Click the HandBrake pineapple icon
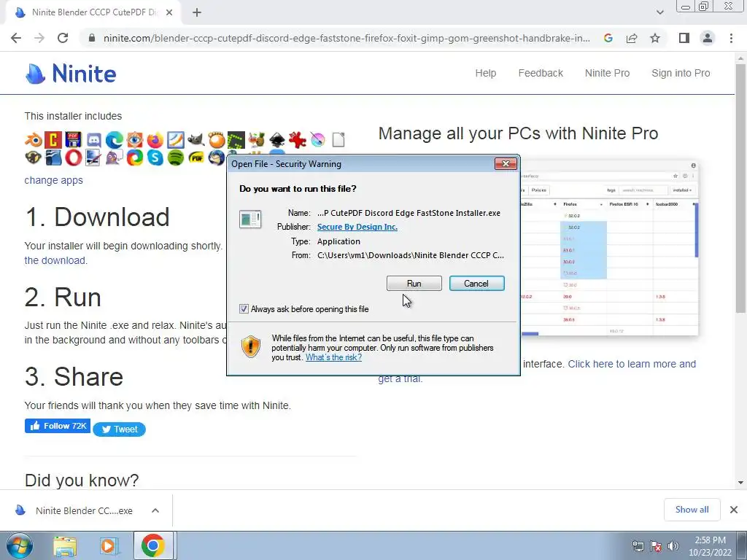 [257, 140]
